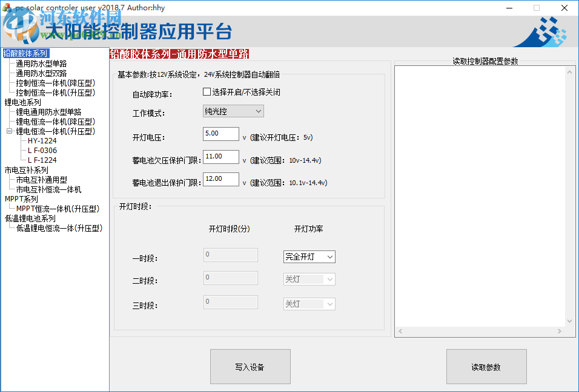Click the 铅酸胶体系列-通用防水型单路 heading
579x392 pixels.
179,54
